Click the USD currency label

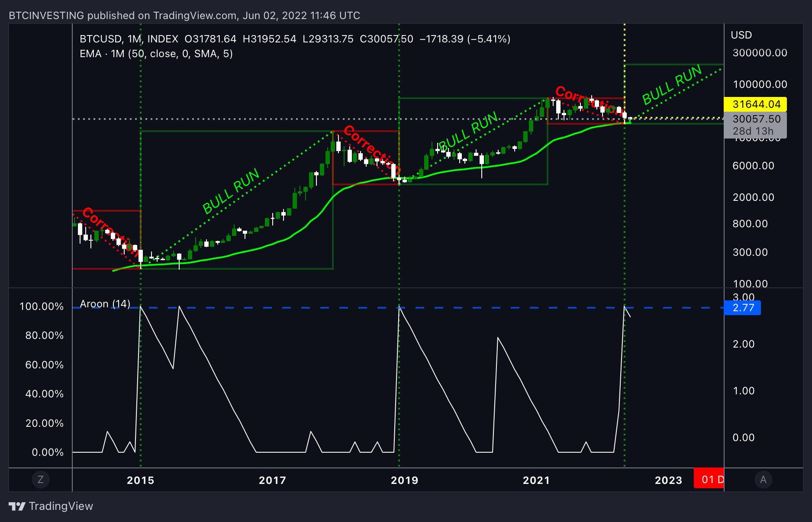(741, 35)
